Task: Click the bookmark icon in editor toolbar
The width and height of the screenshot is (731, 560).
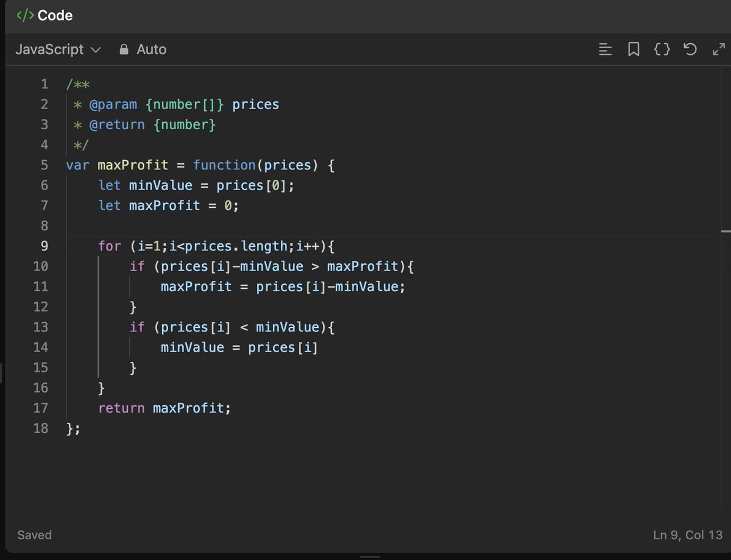Action: (634, 49)
